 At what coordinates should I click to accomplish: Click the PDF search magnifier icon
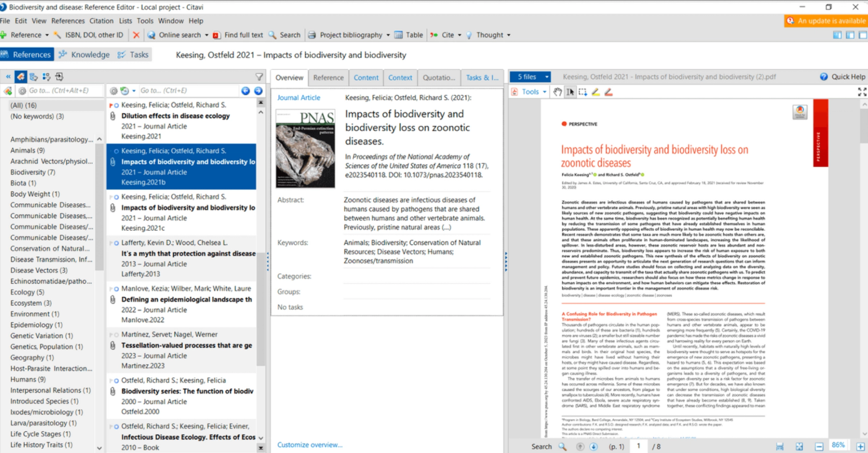point(562,447)
